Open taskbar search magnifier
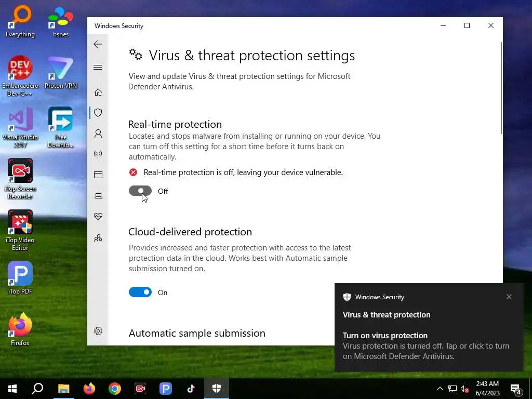 (x=37, y=389)
